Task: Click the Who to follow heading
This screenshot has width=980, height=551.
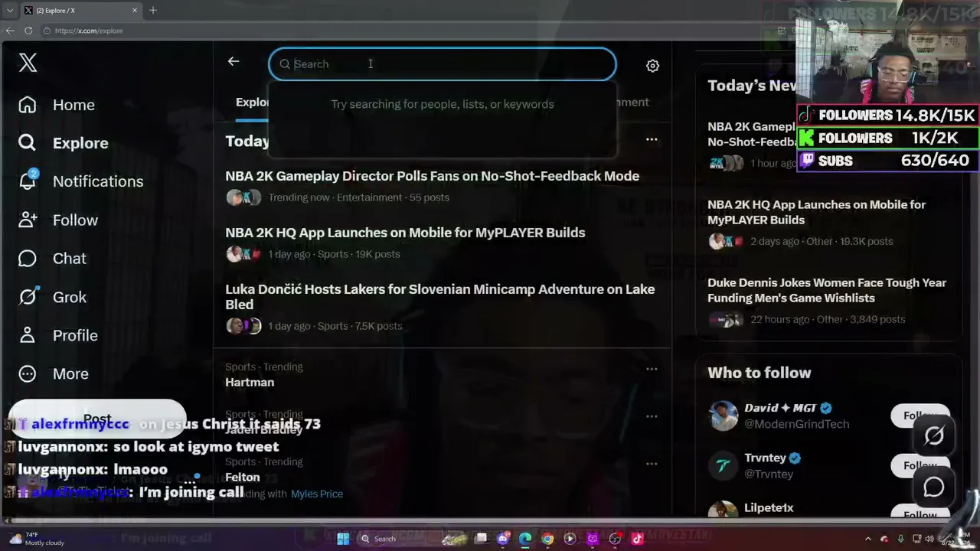Action: 759,373
